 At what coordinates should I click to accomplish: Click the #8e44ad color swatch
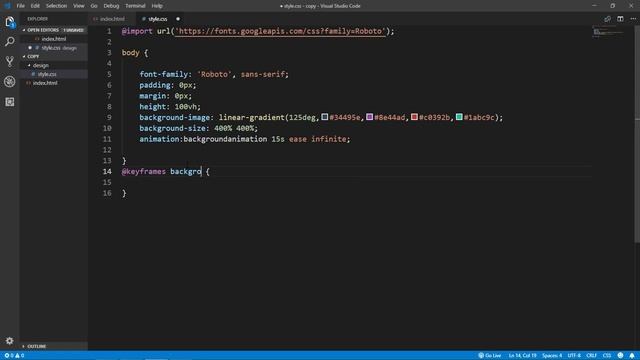pyautogui.click(x=369, y=117)
